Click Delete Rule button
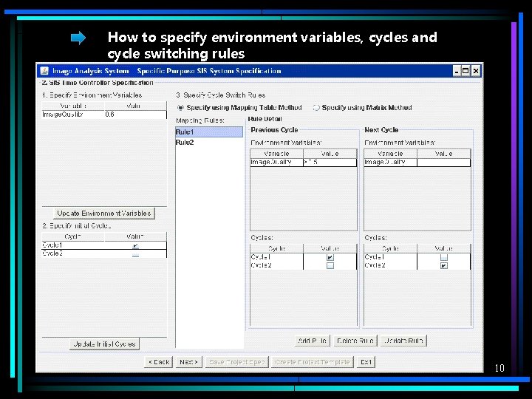532x399 pixels. (x=355, y=341)
